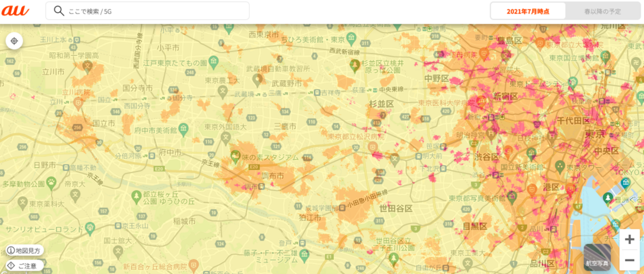Click 国立市 city label
The width and height of the screenshot is (644, 274).
pyautogui.click(x=104, y=123)
